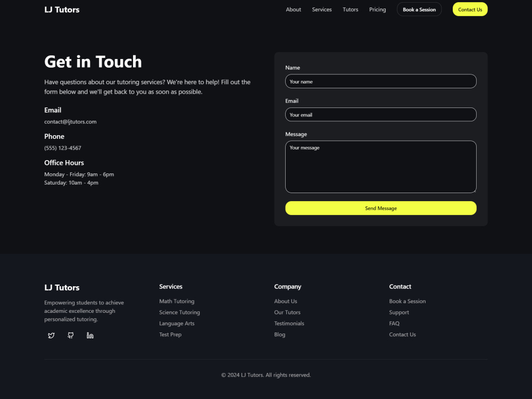Click the Company footer column heading
The image size is (532, 399).
tap(287, 287)
